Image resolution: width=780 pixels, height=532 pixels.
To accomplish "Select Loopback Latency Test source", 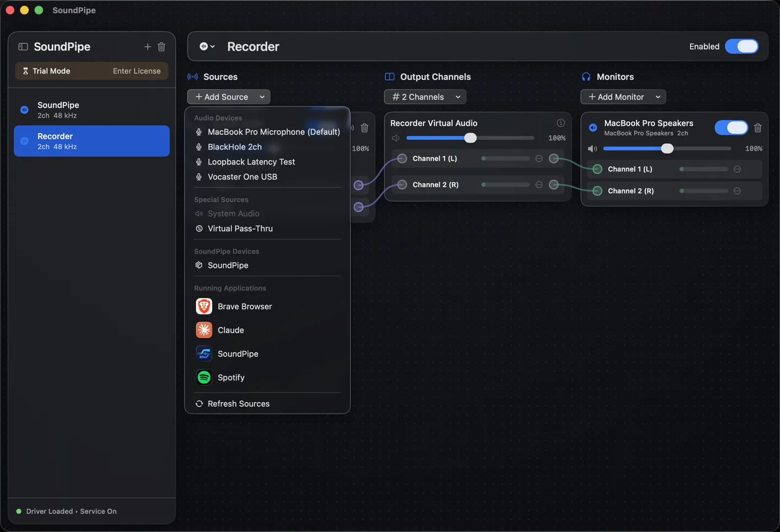I will [267, 162].
